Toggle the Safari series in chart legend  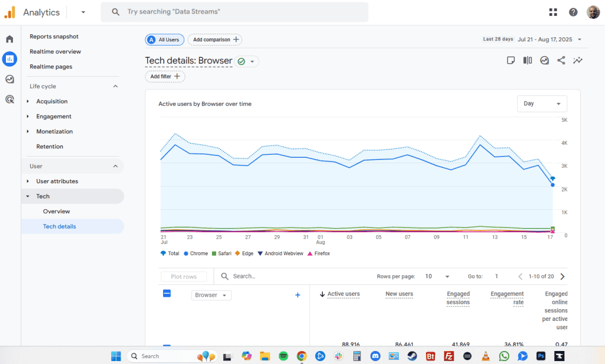coord(222,253)
